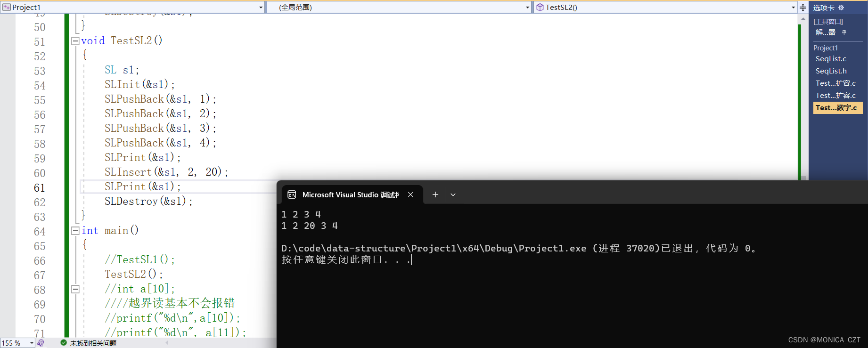The width and height of the screenshot is (868, 348).
Task: Open the 解...器 tool window tab
Action: tap(825, 32)
